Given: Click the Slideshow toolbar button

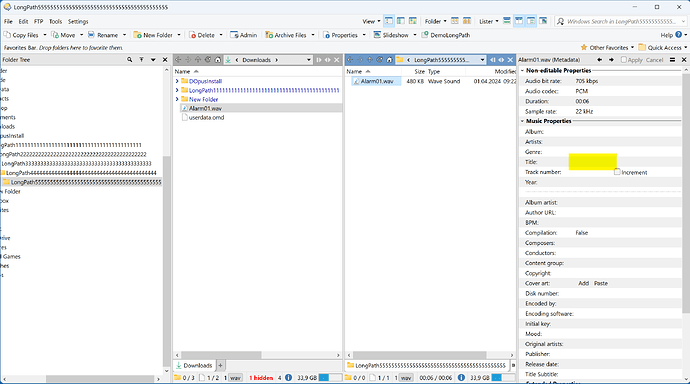Looking at the screenshot, I should (391, 35).
